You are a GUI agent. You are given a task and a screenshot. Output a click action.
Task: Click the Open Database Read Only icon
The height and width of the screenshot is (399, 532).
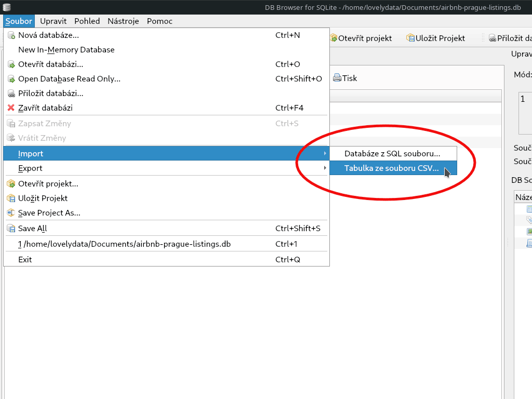pyautogui.click(x=11, y=79)
